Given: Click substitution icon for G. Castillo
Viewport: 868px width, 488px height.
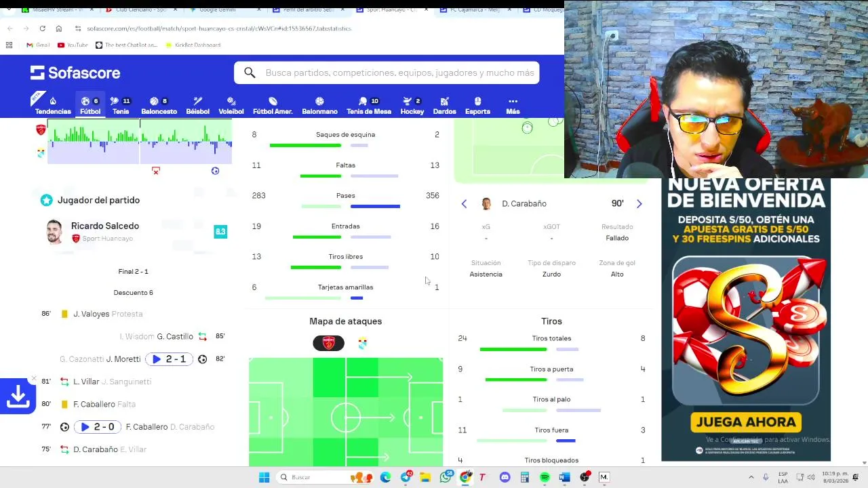Looking at the screenshot, I should [x=202, y=336].
